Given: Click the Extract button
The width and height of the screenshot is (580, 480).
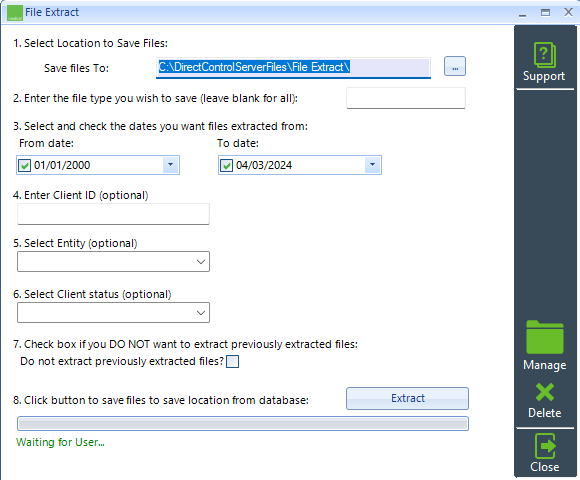Looking at the screenshot, I should [407, 398].
